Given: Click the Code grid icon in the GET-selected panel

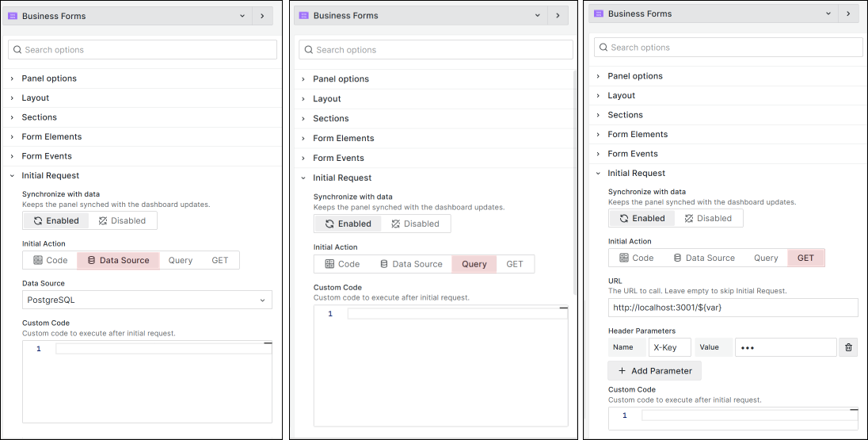Looking at the screenshot, I should click(x=623, y=258).
